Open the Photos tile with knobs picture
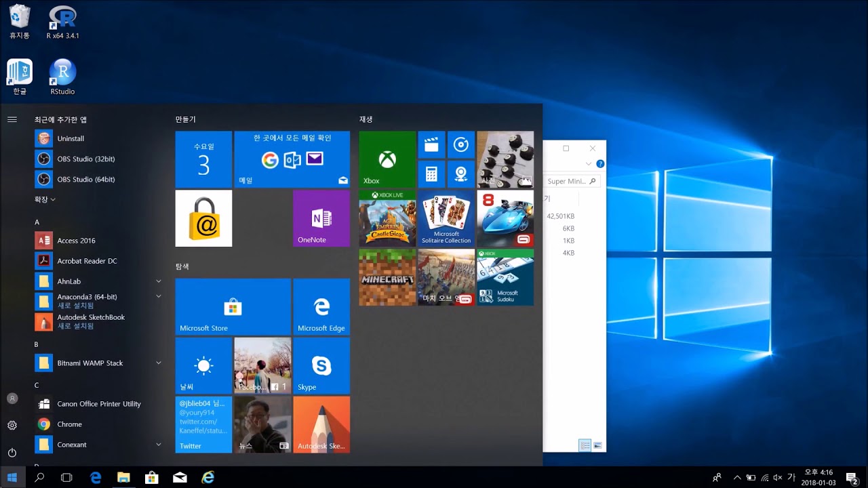The height and width of the screenshot is (488, 868). click(505, 159)
